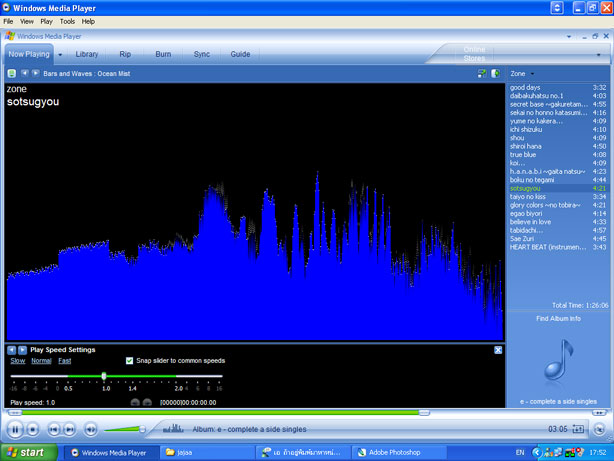Switch to next visualization

pos(35,73)
